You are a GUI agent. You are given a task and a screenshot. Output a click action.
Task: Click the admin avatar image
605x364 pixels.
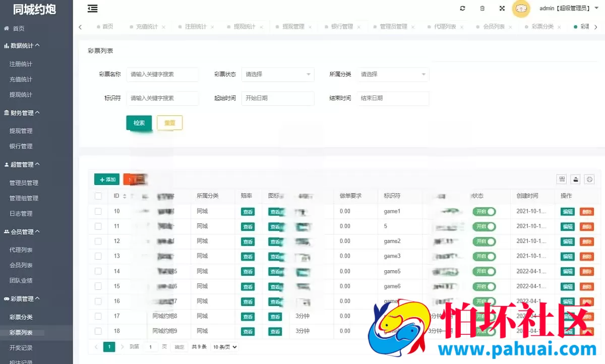pos(521,9)
